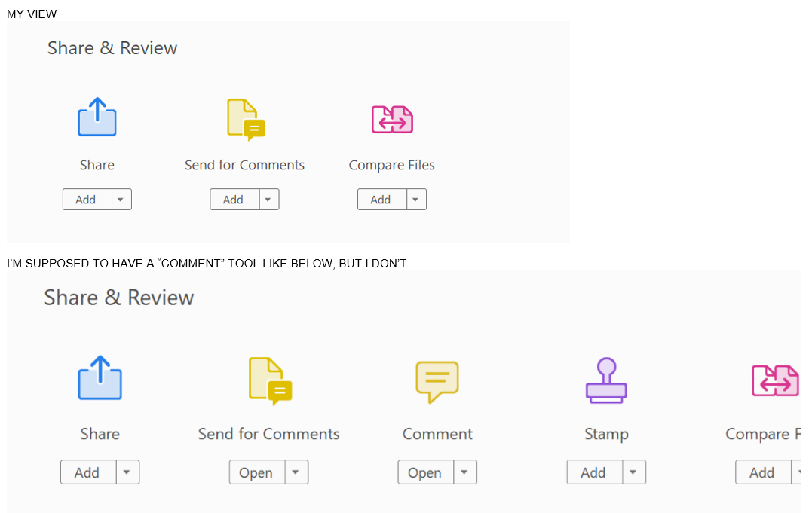The width and height of the screenshot is (812, 513).
Task: Select the Send for Comments icon in lower panel
Action: [x=268, y=380]
